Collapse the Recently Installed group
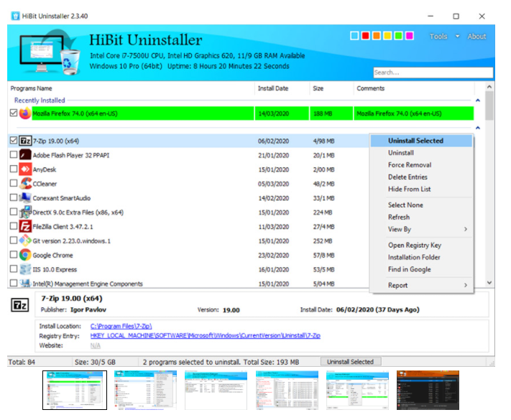511x420 pixels. point(478,101)
